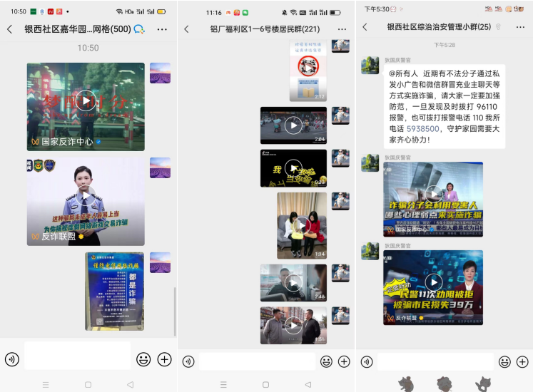Tap voice input icon in 综治治安管理小群 chat
This screenshot has width=533, height=392.
pyautogui.click(x=367, y=362)
